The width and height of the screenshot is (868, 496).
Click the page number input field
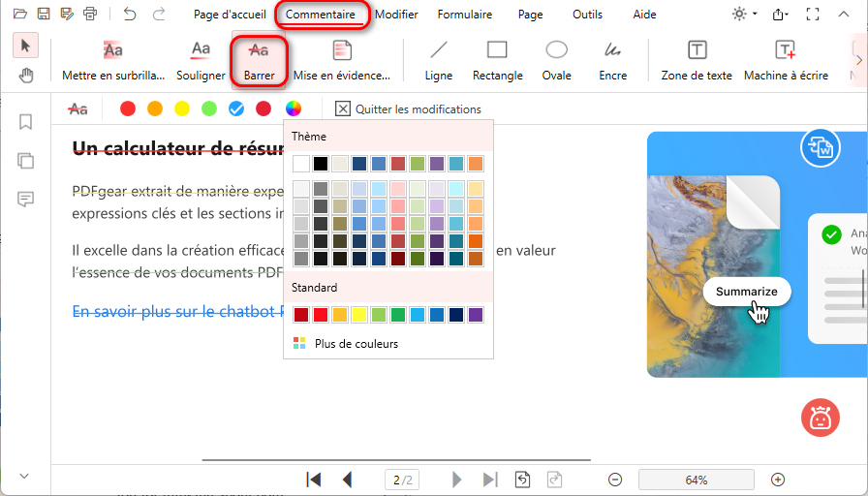[x=402, y=480]
